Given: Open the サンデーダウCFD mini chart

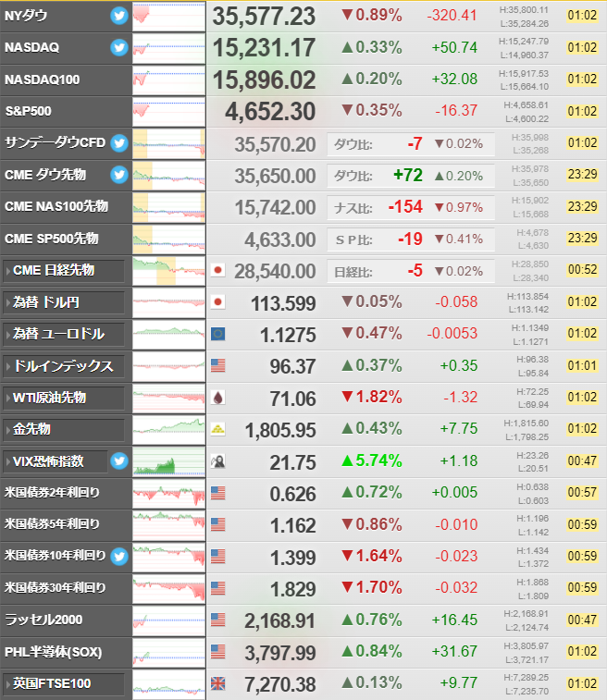Looking at the screenshot, I should pyautogui.click(x=168, y=143).
